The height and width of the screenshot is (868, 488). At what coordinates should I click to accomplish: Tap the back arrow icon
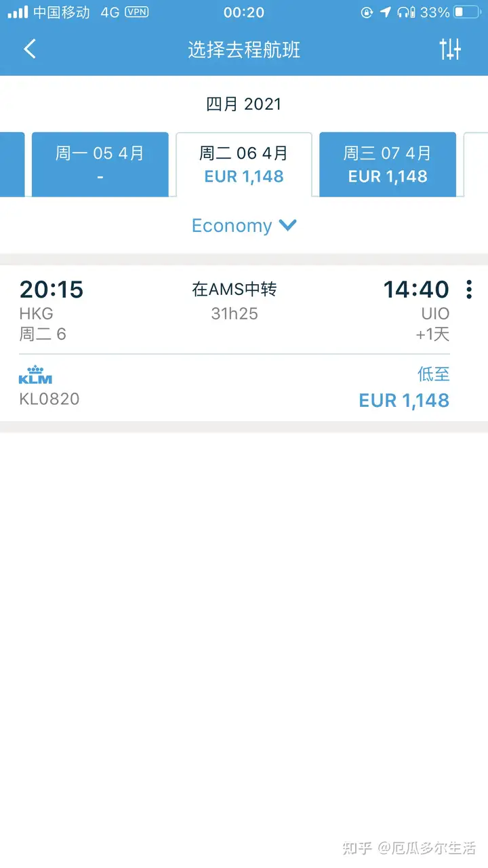pos(30,49)
